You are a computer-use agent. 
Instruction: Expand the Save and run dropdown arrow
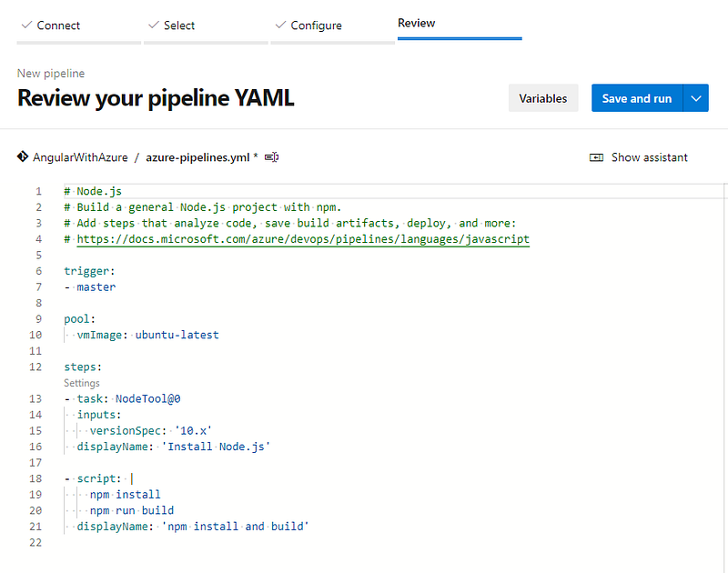(695, 98)
